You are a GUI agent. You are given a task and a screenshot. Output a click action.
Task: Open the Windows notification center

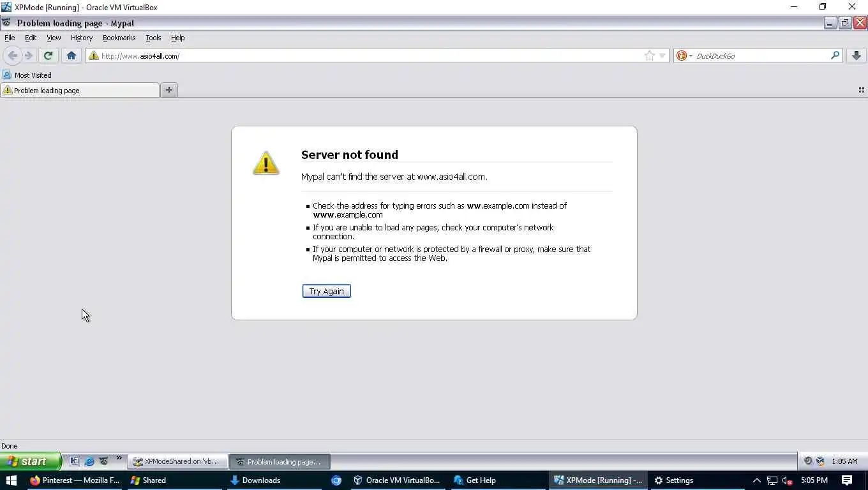point(847,480)
